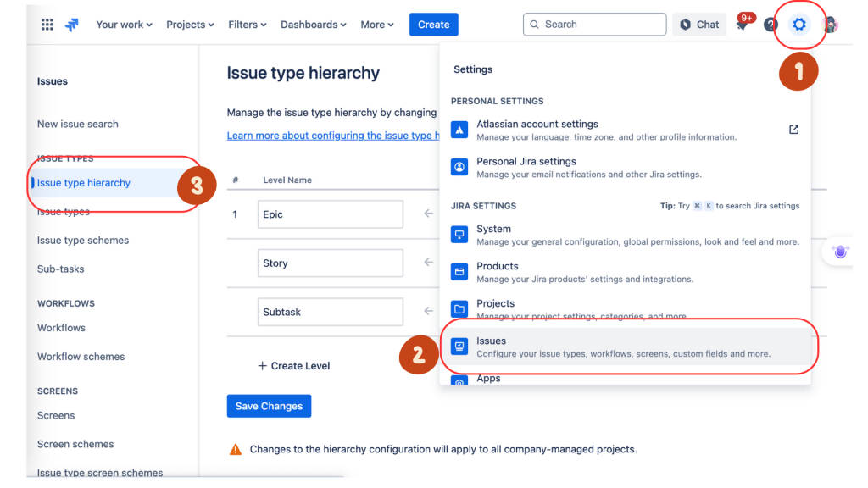Click the Issues settings icon
This screenshot has width=868, height=488.
coord(459,347)
